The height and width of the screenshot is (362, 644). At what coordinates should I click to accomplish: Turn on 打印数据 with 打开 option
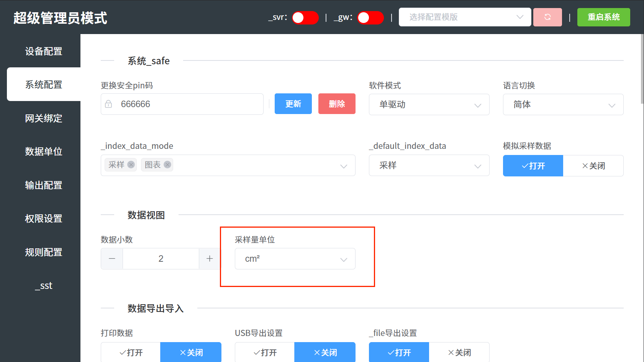click(x=131, y=352)
